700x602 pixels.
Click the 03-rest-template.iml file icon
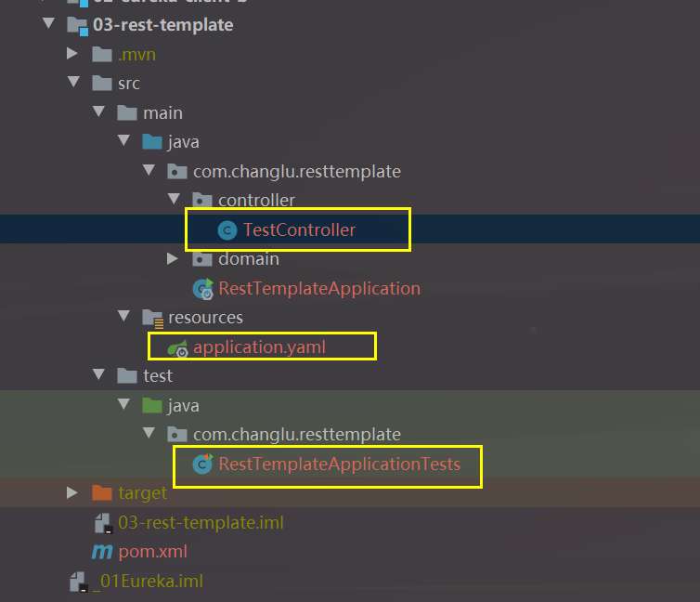click(x=101, y=523)
